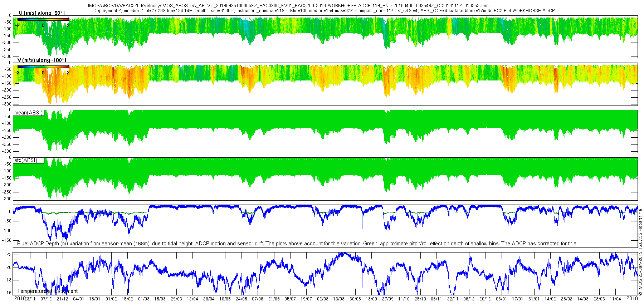
Task: Choose the 25/10 date tick label
Action: [420, 299]
